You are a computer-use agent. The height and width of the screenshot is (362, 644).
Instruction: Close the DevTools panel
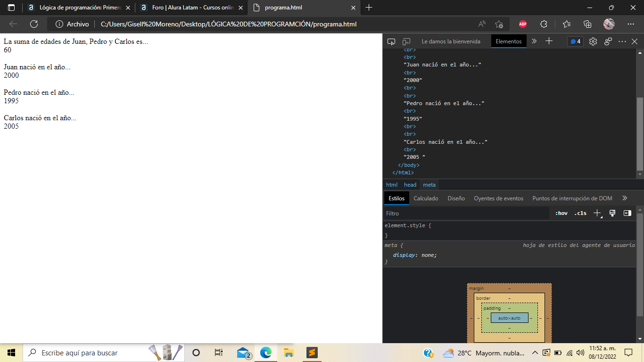click(x=635, y=41)
